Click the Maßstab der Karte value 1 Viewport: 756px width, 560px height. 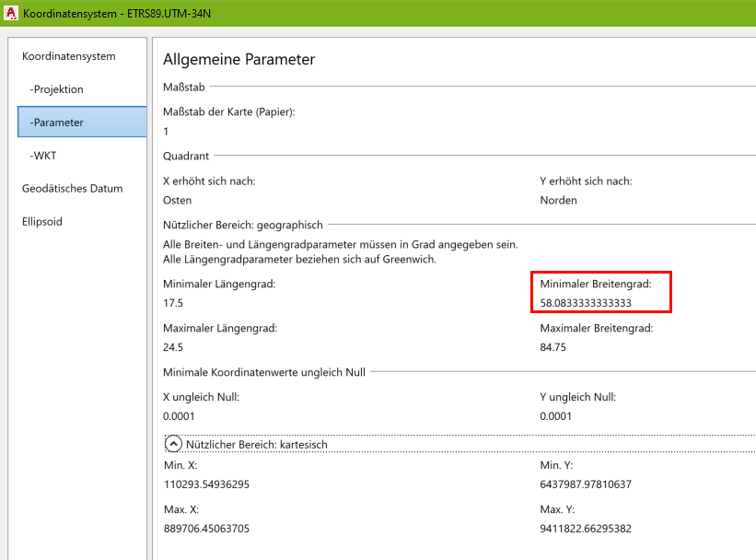pos(165,132)
